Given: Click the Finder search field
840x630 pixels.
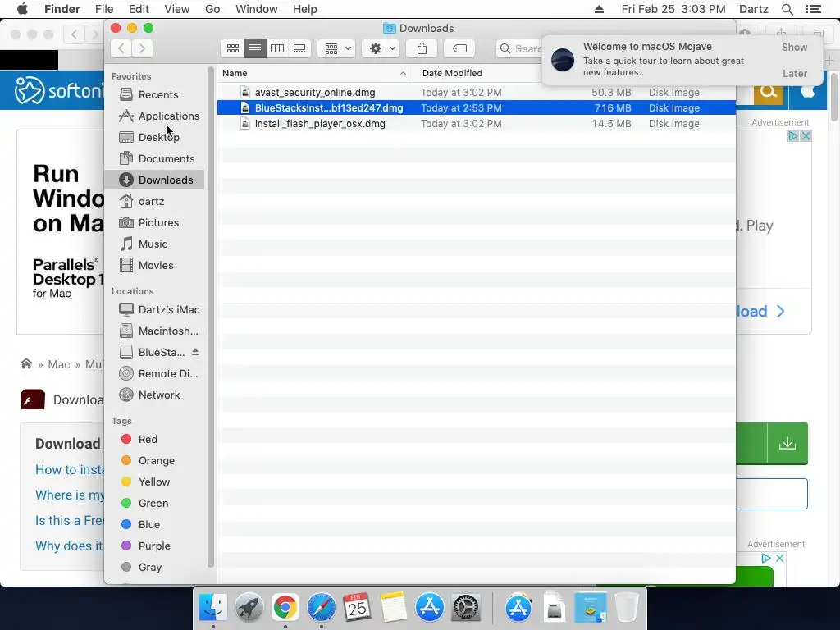Looking at the screenshot, I should coord(519,48).
